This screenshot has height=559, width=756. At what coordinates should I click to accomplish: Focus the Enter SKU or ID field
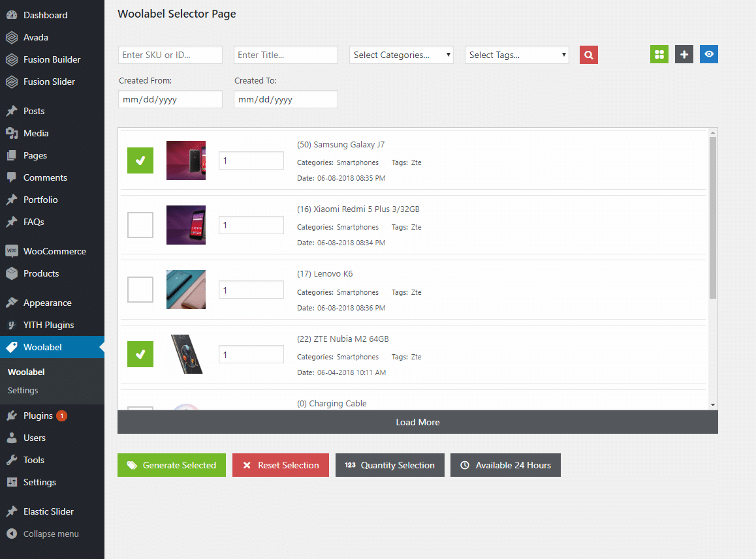(170, 55)
